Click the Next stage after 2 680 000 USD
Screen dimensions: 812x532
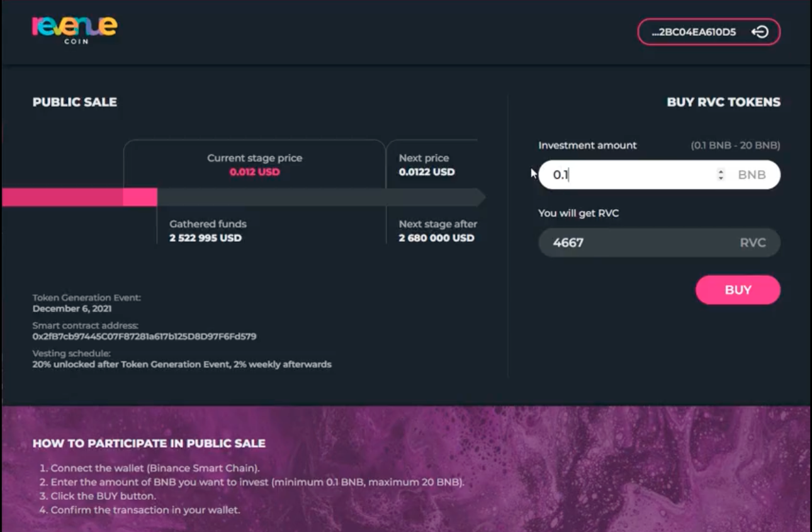pyautogui.click(x=436, y=238)
